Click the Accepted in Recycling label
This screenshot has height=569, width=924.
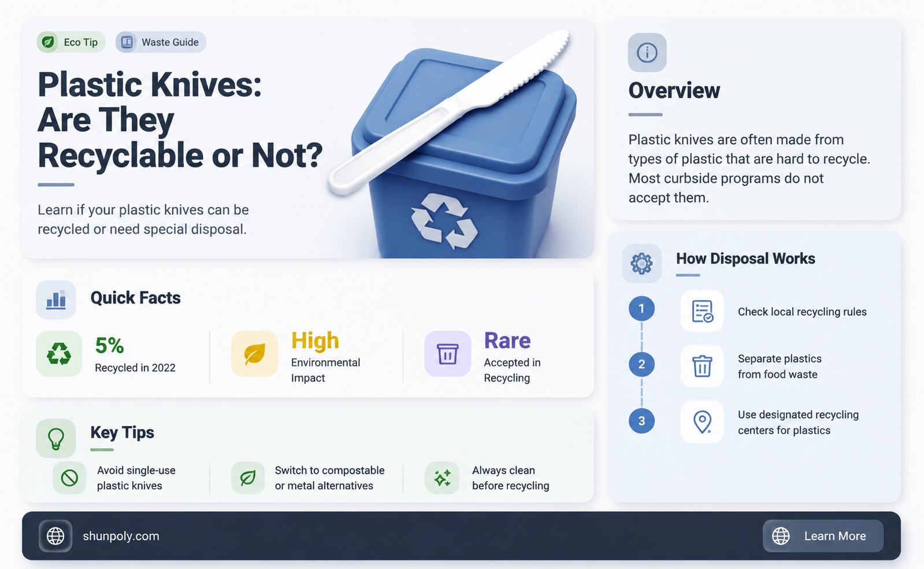(512, 370)
